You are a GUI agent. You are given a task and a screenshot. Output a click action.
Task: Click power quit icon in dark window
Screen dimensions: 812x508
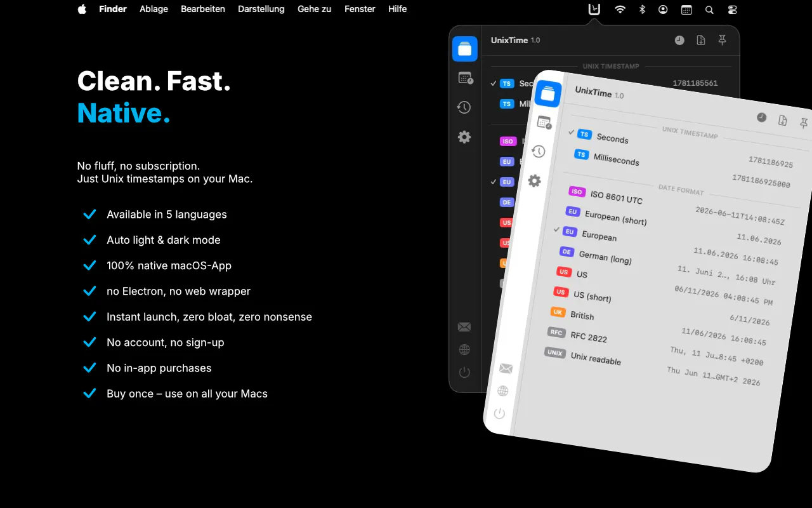point(464,373)
